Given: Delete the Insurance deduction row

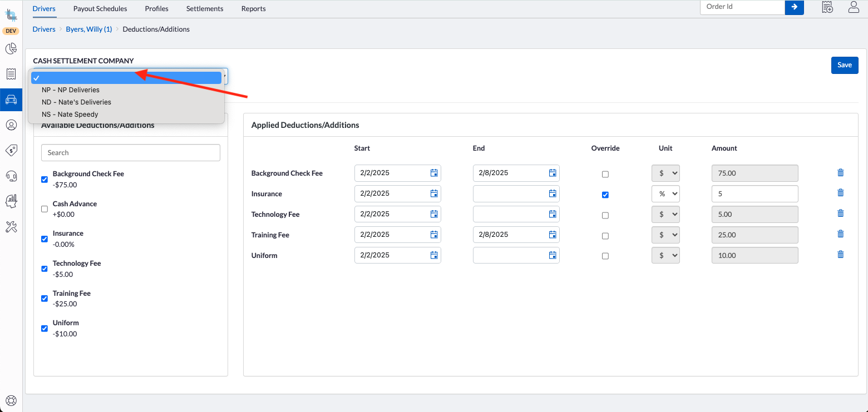Looking at the screenshot, I should (x=841, y=193).
